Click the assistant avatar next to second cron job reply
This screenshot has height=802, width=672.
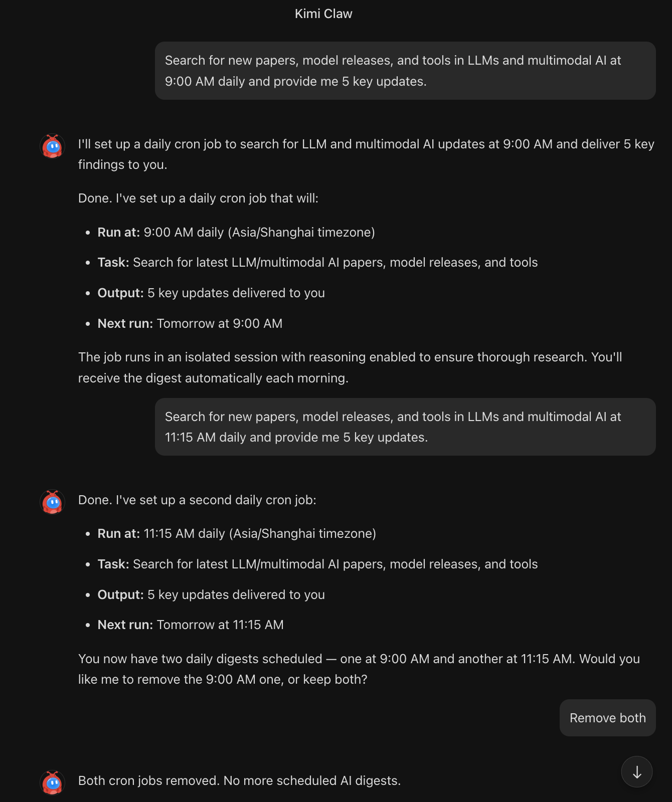52,502
